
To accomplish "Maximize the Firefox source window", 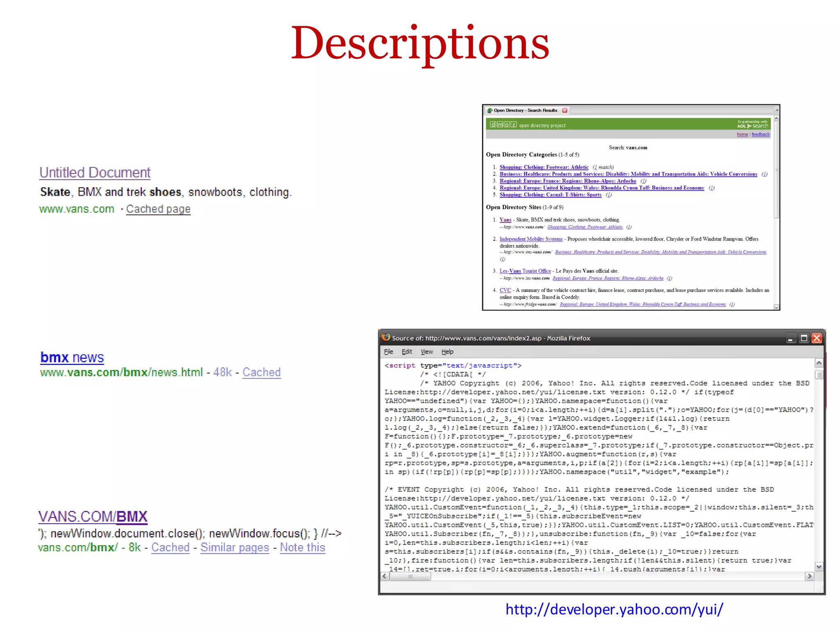I will tap(804, 338).
